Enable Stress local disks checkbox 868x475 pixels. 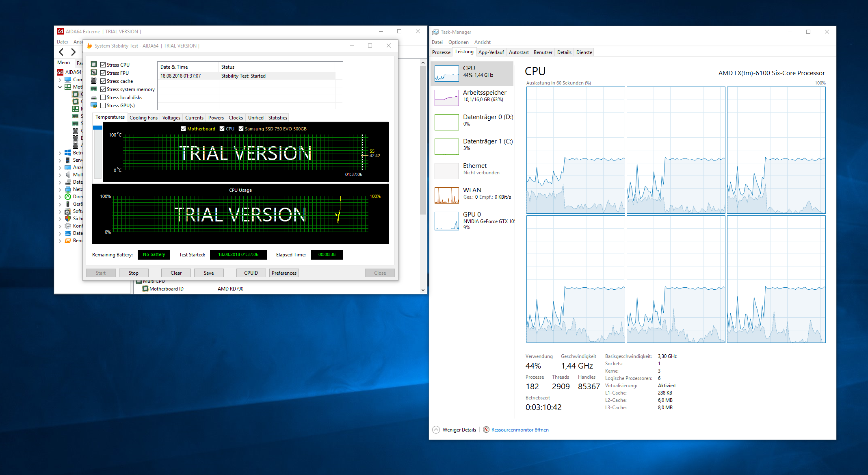pyautogui.click(x=103, y=98)
